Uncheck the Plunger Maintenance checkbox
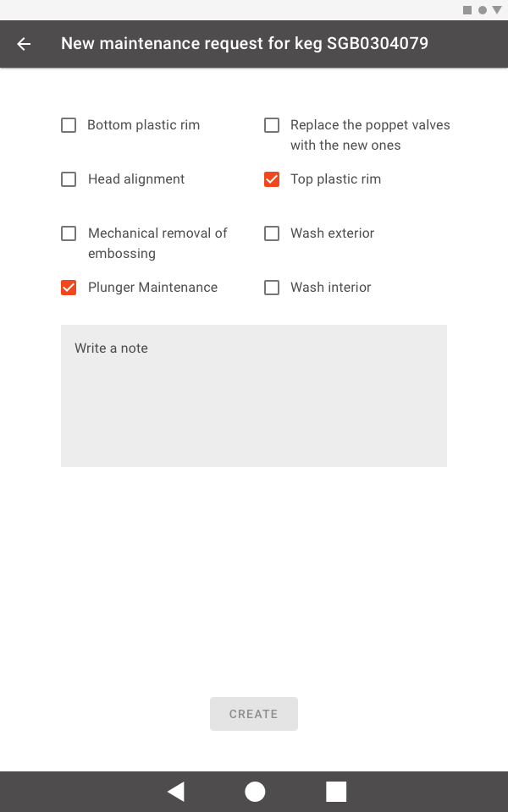The height and width of the screenshot is (812, 508). [69, 288]
